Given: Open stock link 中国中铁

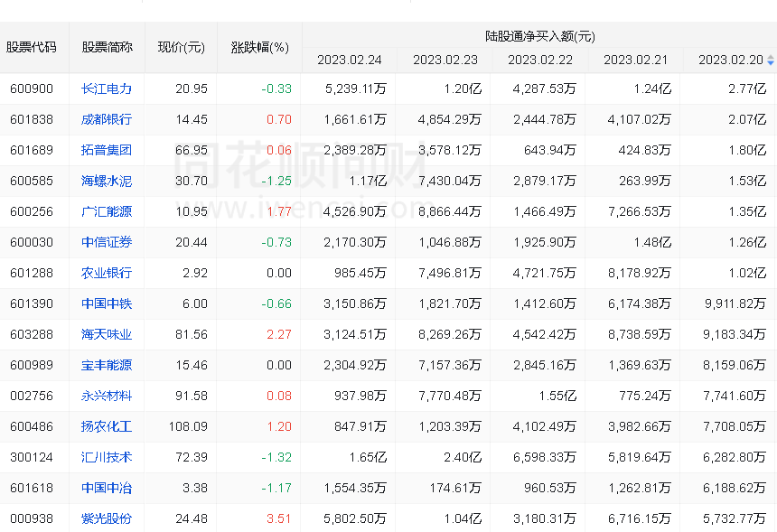Looking at the screenshot, I should coord(107,303).
